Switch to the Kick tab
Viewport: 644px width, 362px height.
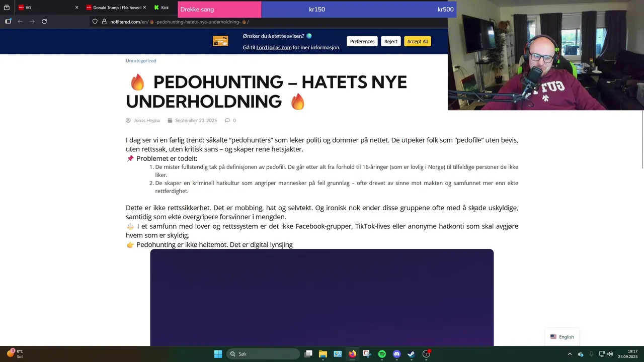click(x=162, y=8)
